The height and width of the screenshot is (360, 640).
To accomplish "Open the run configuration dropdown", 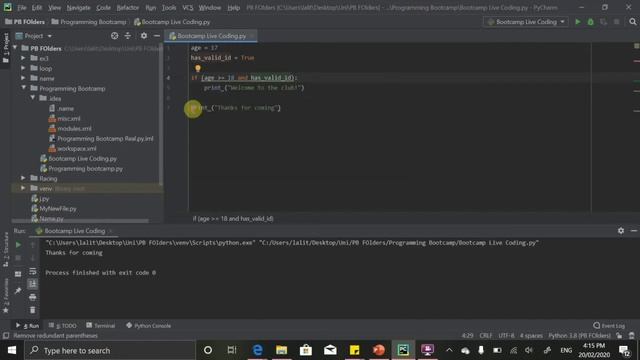I will 526,22.
